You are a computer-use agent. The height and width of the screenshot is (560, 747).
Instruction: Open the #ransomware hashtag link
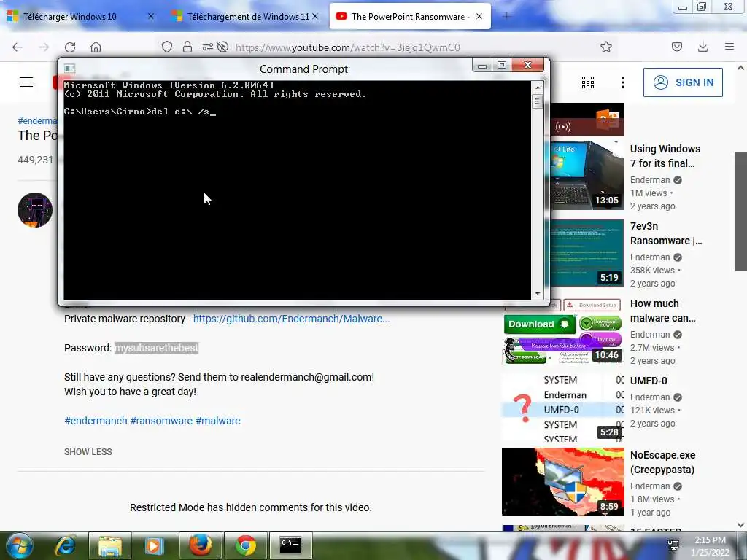click(161, 421)
